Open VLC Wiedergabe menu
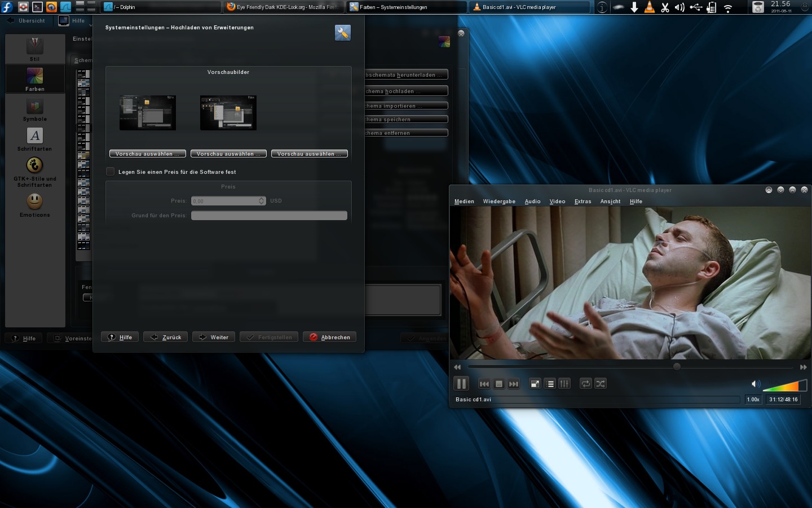The width and height of the screenshot is (812, 508). [499, 202]
